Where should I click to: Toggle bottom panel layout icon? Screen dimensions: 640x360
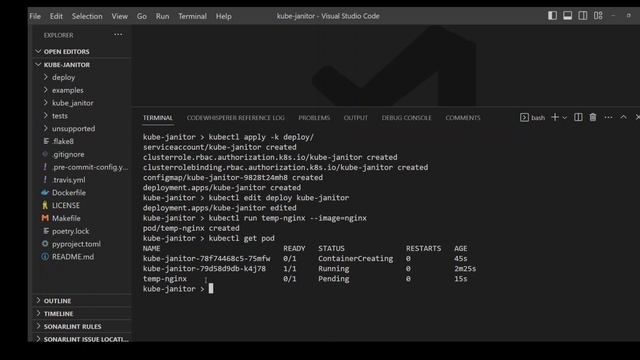tap(567, 16)
